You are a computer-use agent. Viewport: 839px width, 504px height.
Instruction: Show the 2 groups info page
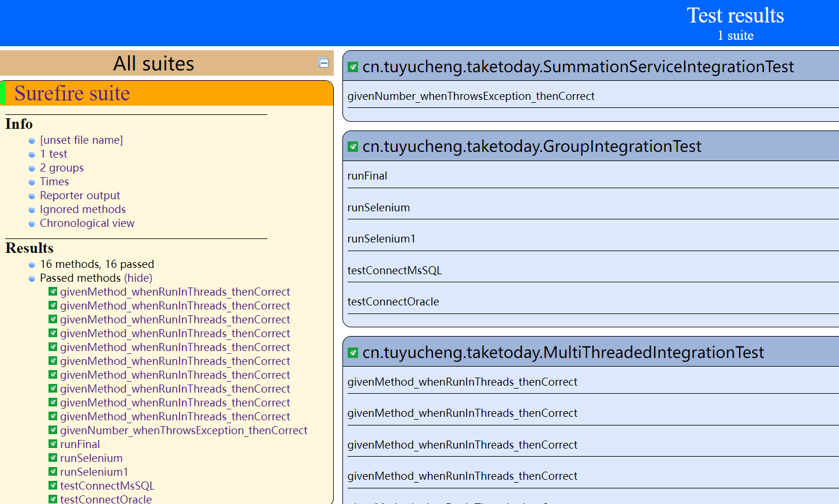(x=62, y=167)
